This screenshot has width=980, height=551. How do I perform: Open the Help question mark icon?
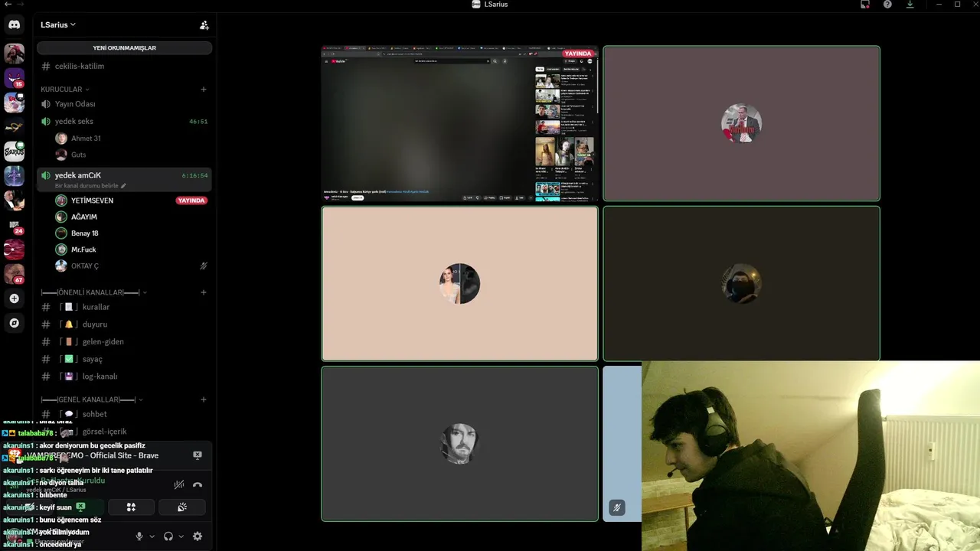coord(887,5)
